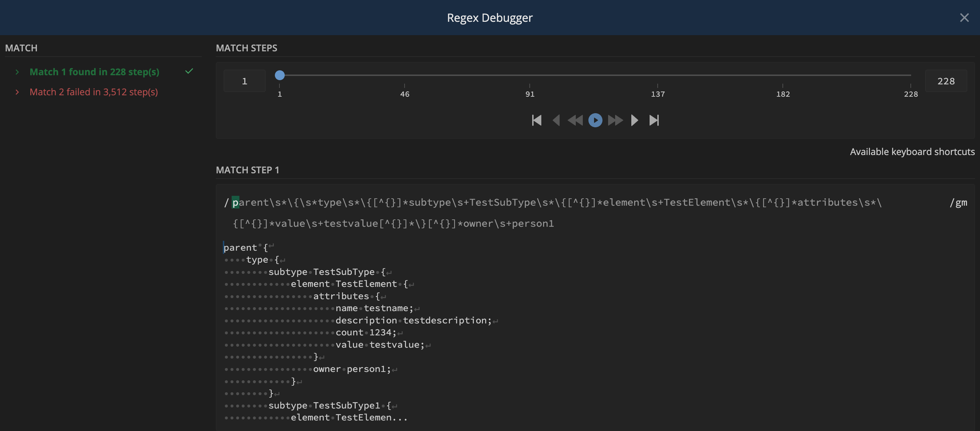The width and height of the screenshot is (980, 431).
Task: Step forward one match step
Action: [x=634, y=120]
